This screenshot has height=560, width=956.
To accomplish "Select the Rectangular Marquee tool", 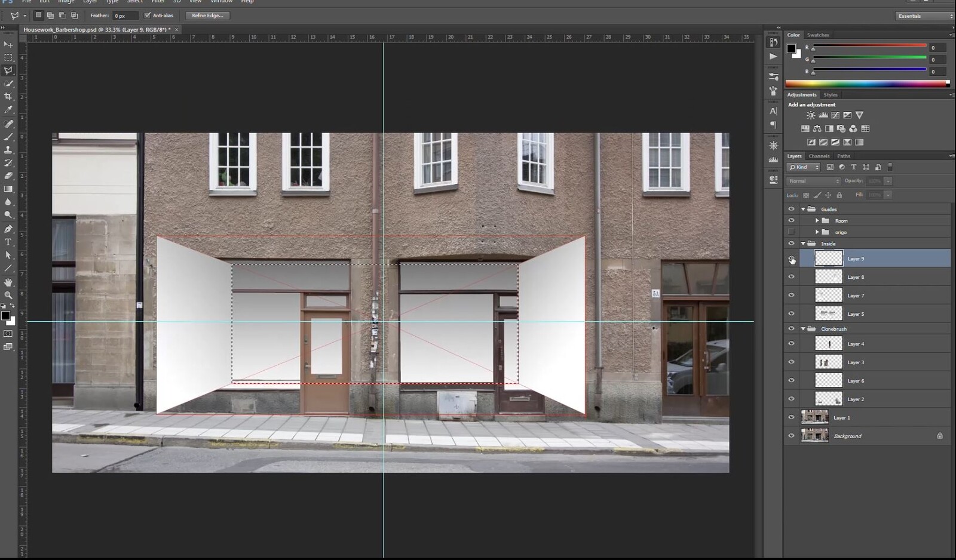I will tap(8, 57).
